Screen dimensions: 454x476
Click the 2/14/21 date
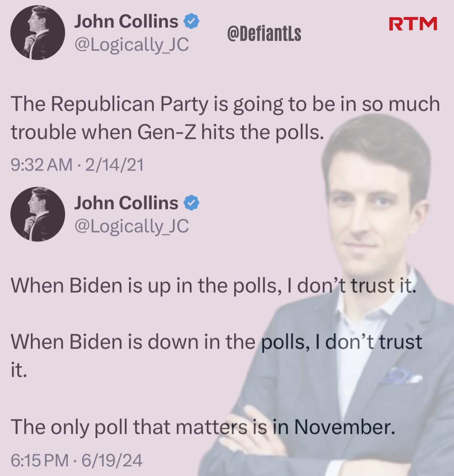point(115,165)
